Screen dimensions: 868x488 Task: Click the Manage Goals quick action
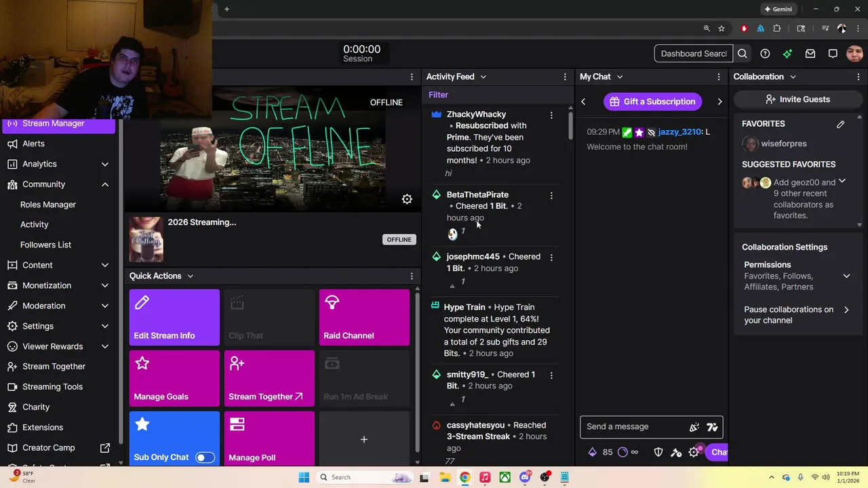tap(174, 378)
